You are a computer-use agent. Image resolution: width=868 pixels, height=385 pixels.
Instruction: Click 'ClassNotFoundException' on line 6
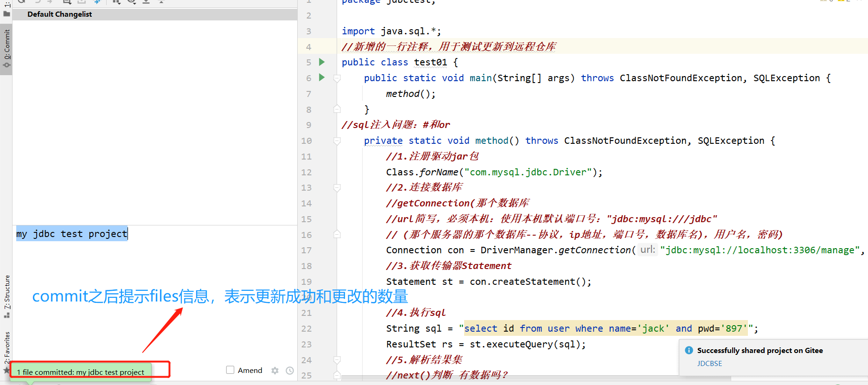pos(681,78)
